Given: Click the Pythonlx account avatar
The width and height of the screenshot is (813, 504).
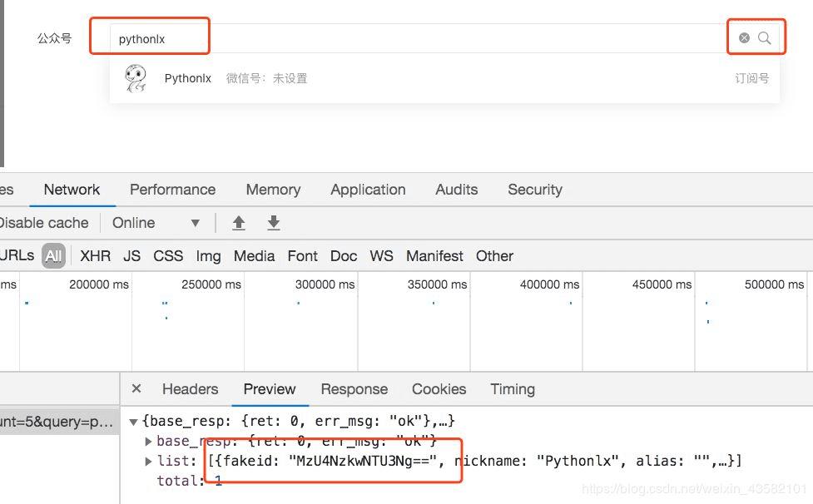Looking at the screenshot, I should click(136, 78).
